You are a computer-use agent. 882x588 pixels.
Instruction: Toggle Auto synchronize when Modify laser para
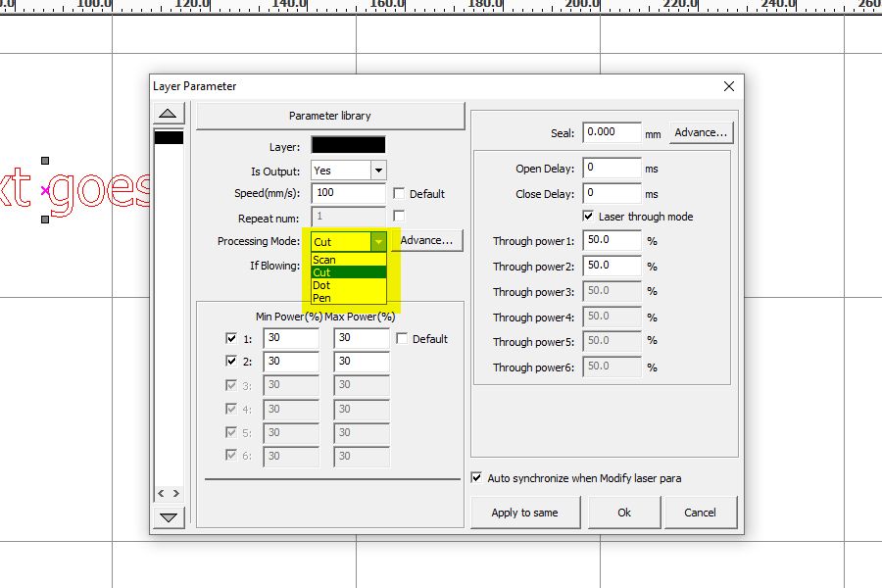tap(477, 478)
